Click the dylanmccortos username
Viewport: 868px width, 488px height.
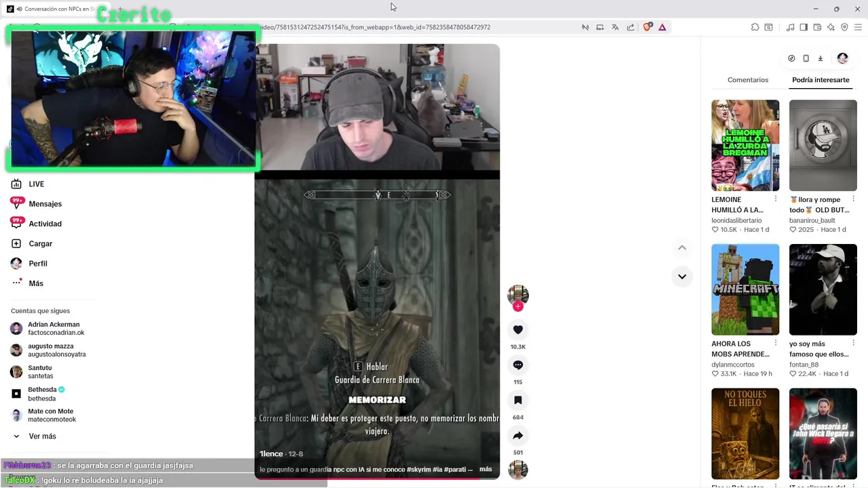click(733, 365)
